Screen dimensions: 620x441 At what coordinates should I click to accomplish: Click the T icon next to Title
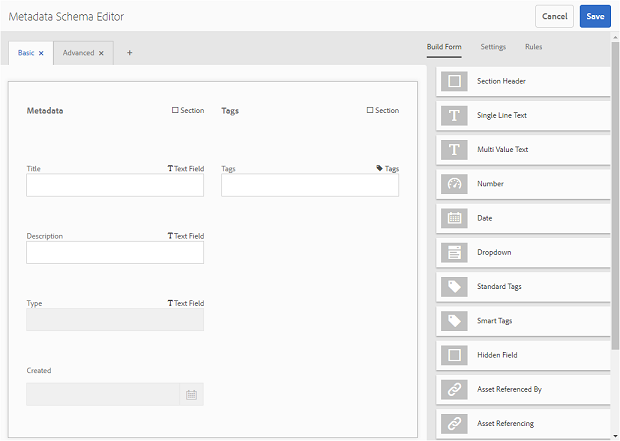(170, 168)
